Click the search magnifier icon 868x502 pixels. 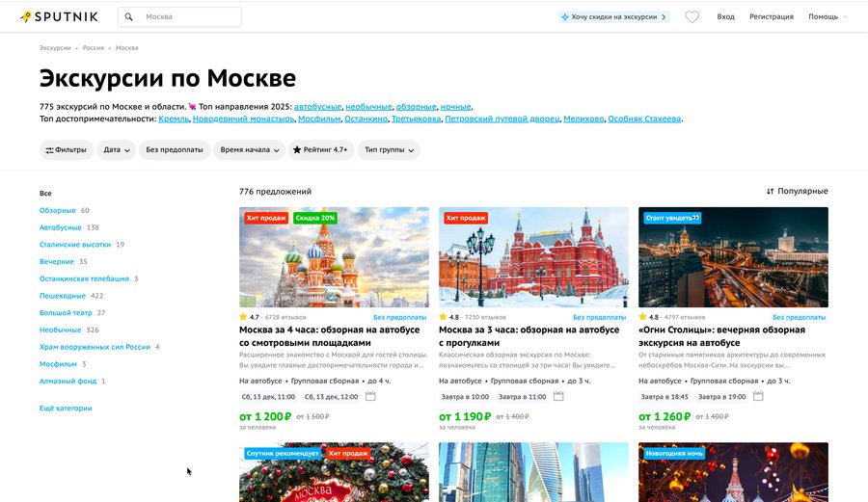tap(128, 17)
